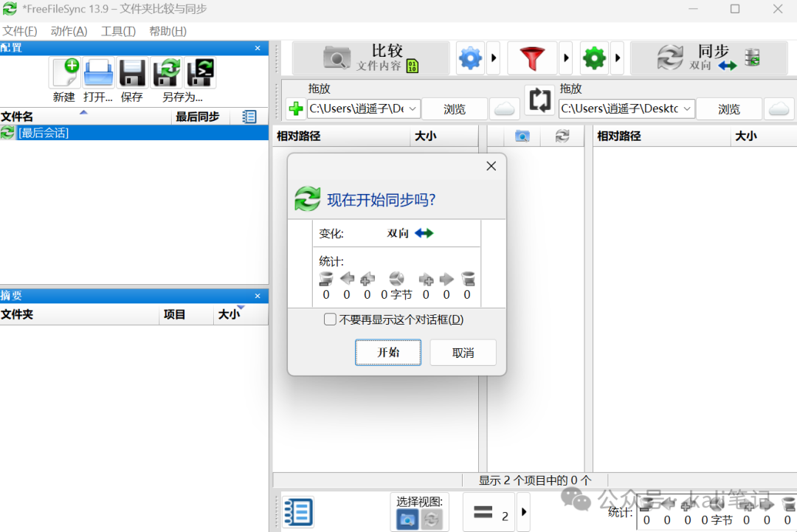Click the Open (打开) configuration icon

coord(98,74)
